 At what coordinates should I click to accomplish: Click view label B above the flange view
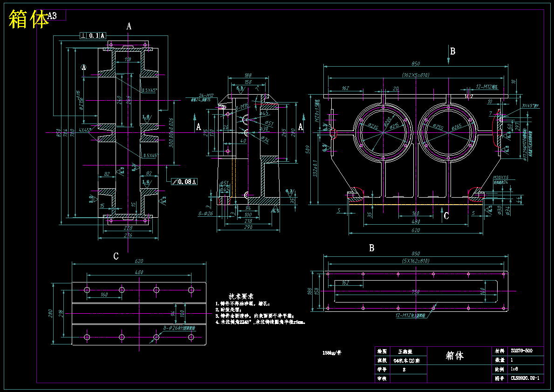(372, 248)
